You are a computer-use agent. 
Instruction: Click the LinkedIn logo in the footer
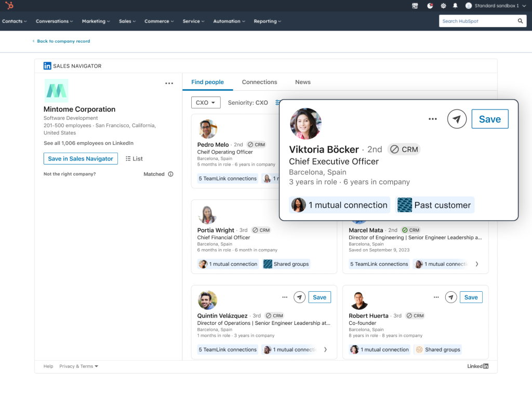477,366
